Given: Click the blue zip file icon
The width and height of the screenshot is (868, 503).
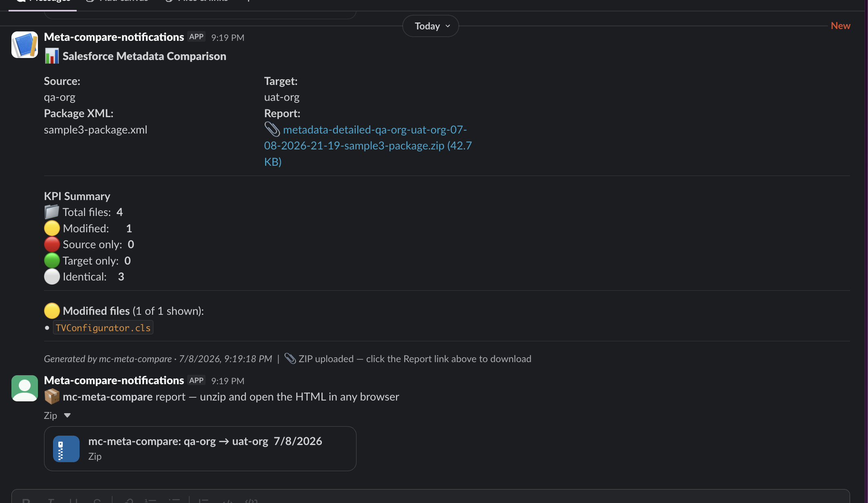Looking at the screenshot, I should (x=66, y=449).
